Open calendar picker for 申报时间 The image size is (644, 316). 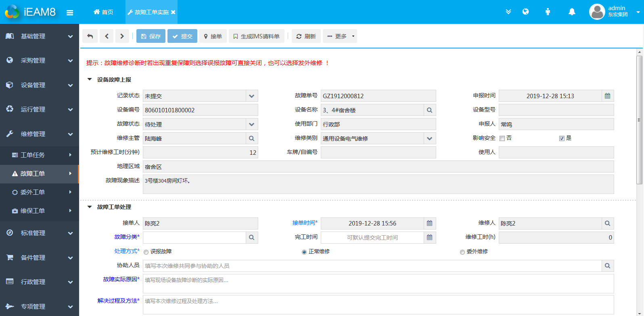click(607, 96)
